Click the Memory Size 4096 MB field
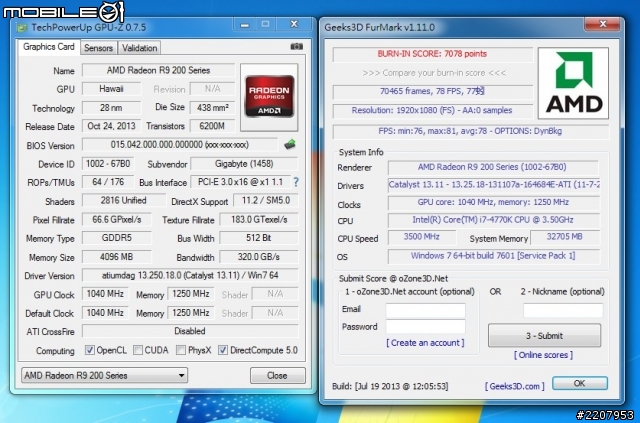This screenshot has width=640, height=423. pos(117,257)
